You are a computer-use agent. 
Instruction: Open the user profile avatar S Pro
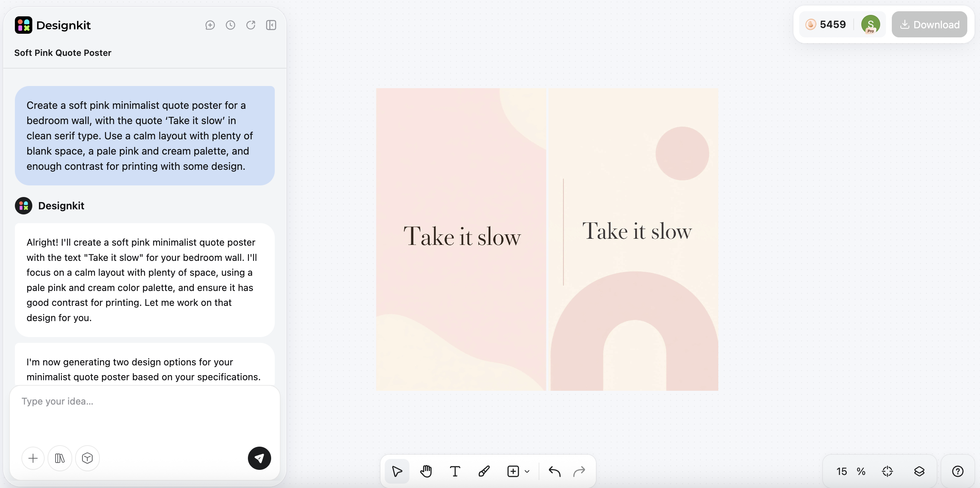point(870,24)
